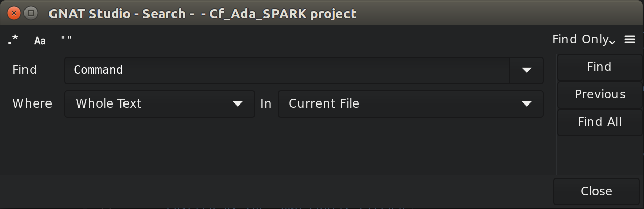Click the Find pattern text field
This screenshot has width=644, height=209.
click(287, 70)
